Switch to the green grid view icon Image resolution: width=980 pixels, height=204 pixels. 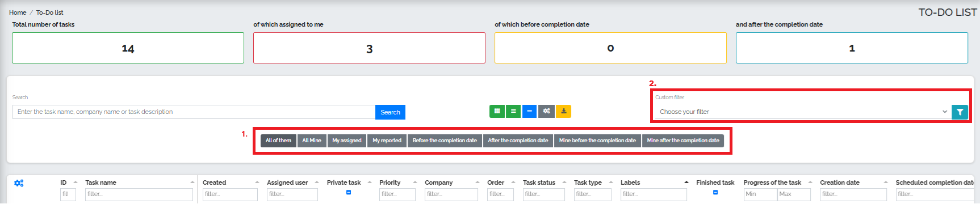[x=497, y=111]
